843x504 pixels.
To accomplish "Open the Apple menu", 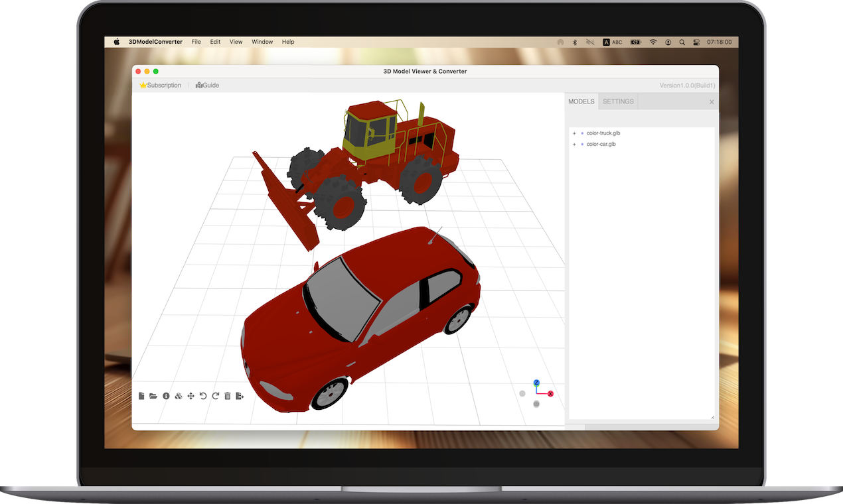I will [x=117, y=42].
